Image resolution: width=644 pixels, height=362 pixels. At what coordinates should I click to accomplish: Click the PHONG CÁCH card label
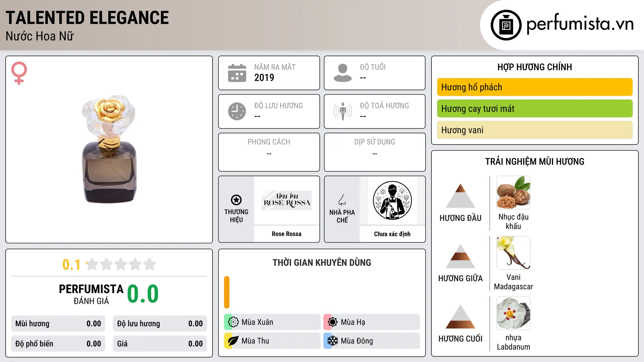pos(269,142)
